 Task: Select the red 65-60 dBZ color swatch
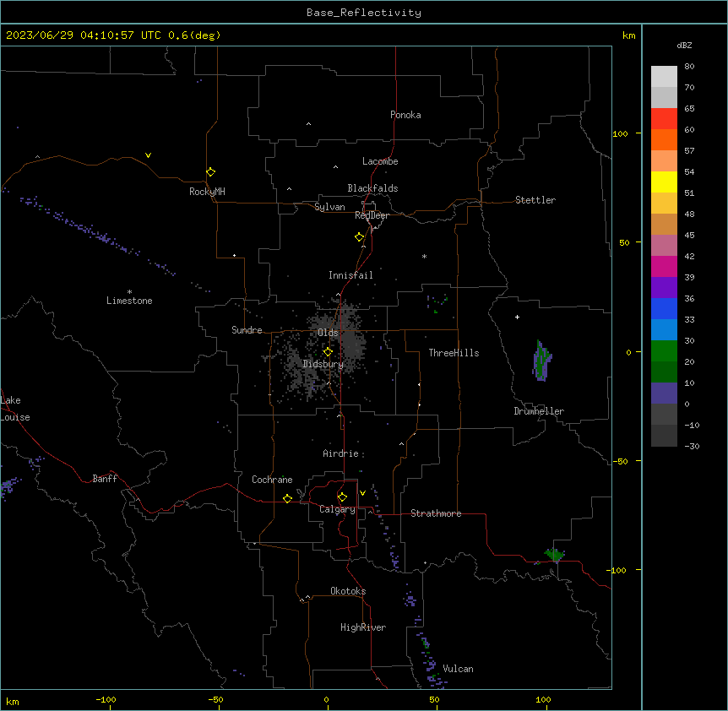[x=664, y=119]
